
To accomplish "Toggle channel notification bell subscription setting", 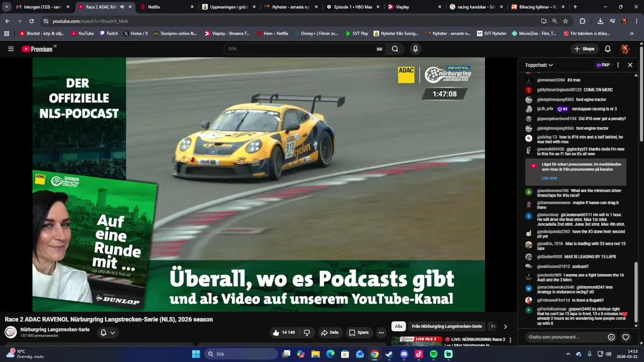I will 108,332.
